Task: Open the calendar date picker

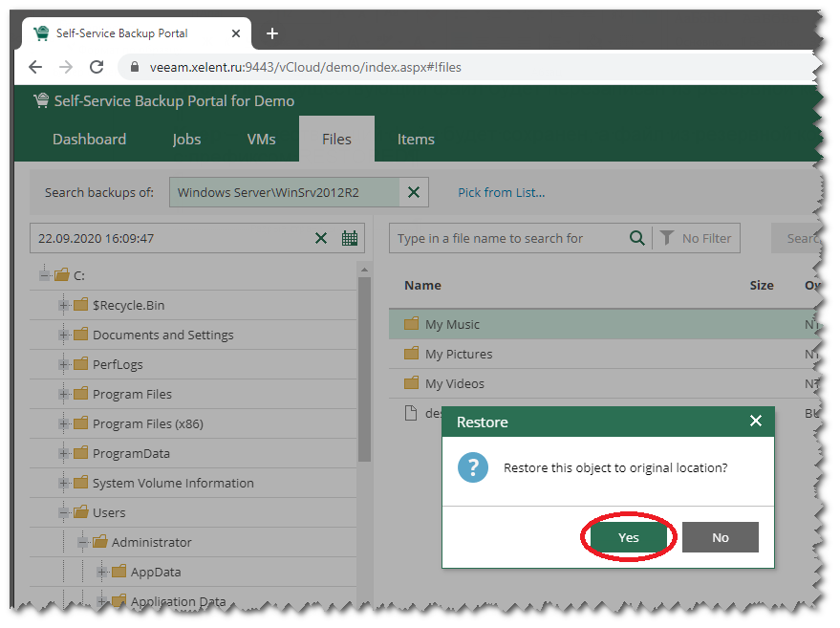Action: [350, 238]
